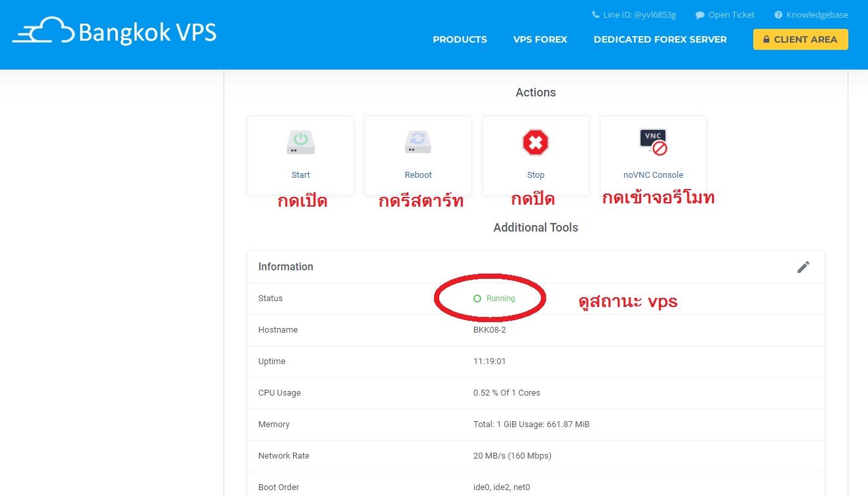This screenshot has width=868, height=496.
Task: Click boot order value ide0, ide2, net0
Action: coord(502,487)
